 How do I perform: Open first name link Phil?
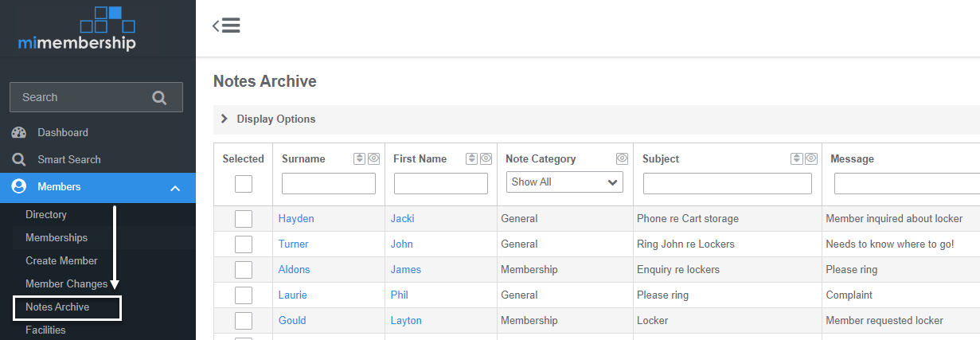[400, 295]
